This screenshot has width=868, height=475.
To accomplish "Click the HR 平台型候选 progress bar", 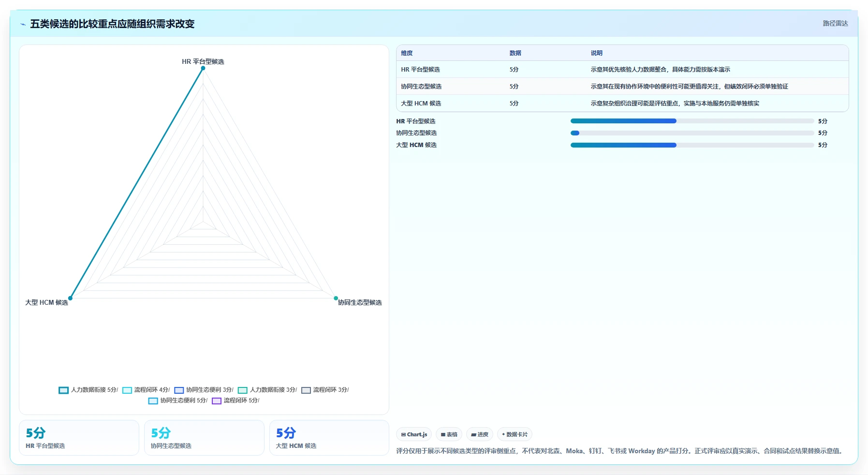I will pyautogui.click(x=692, y=121).
